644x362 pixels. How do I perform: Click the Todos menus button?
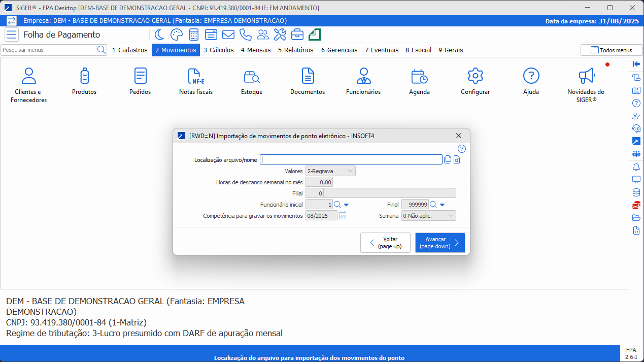tap(612, 50)
